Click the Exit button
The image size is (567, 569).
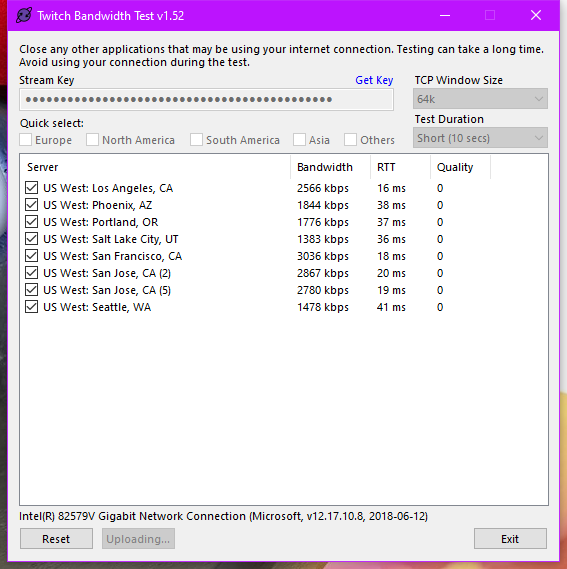pos(510,539)
